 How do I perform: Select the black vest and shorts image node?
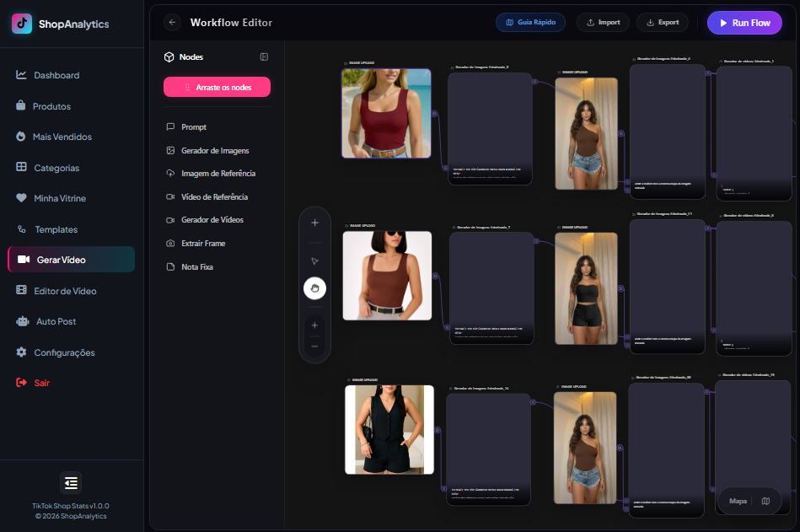[389, 429]
